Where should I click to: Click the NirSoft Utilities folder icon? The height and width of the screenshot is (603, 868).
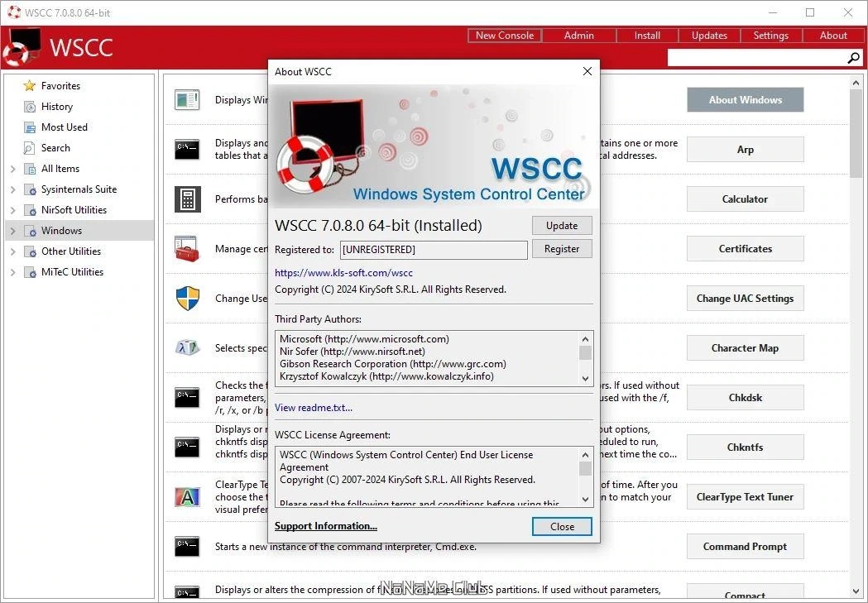pyautogui.click(x=30, y=210)
